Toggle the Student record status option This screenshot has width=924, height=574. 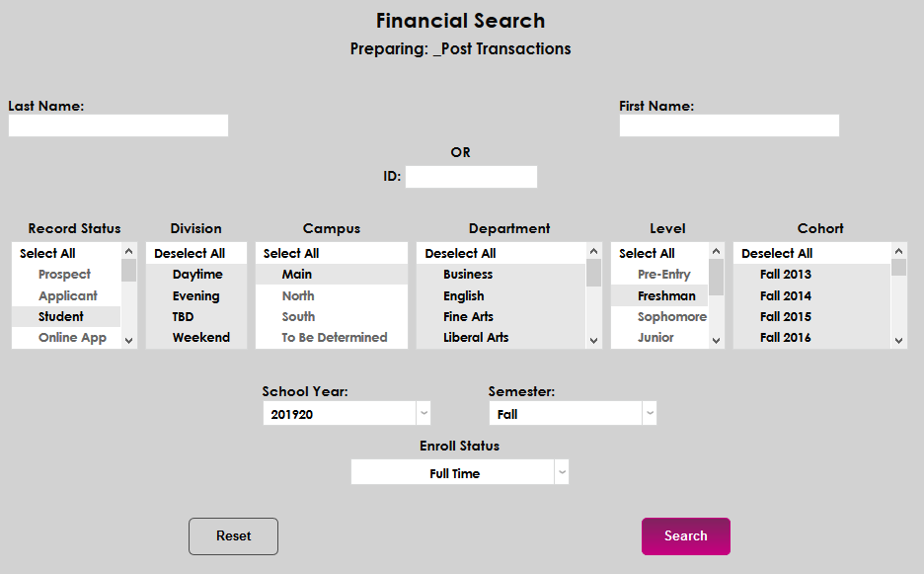point(61,317)
